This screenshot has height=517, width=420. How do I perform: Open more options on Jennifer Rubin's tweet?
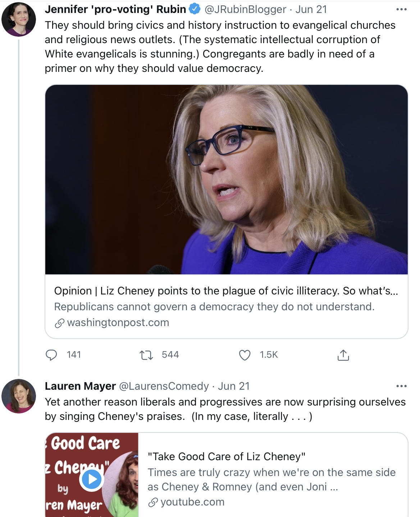tap(401, 9)
